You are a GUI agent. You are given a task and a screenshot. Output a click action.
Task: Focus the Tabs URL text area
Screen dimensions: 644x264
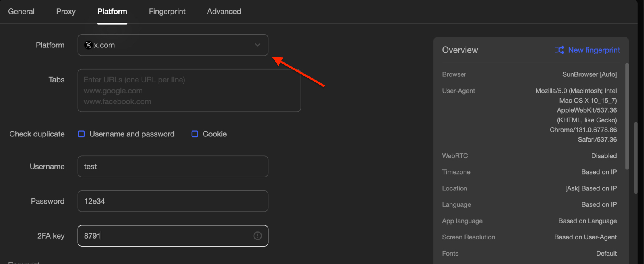pyautogui.click(x=189, y=91)
